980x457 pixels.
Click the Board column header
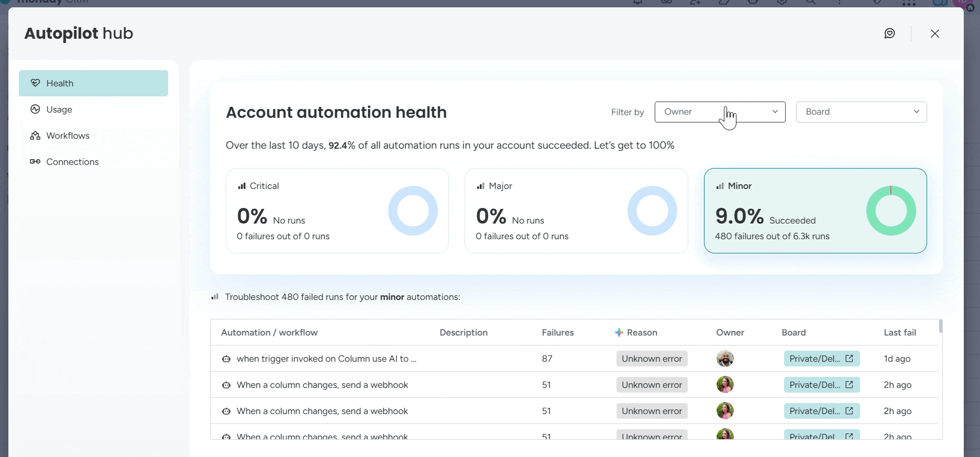pyautogui.click(x=794, y=332)
